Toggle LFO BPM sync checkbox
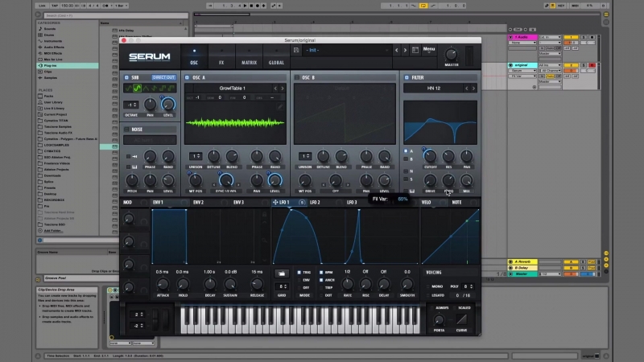 click(321, 272)
